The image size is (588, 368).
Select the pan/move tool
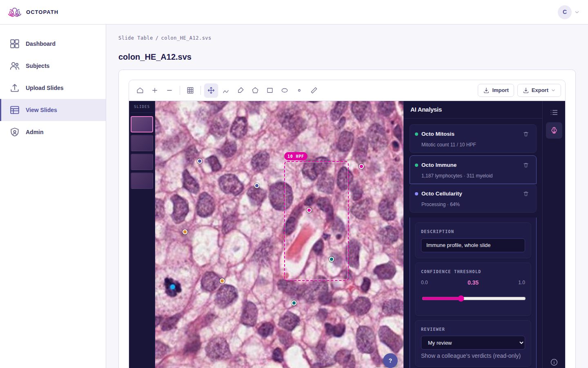(x=211, y=90)
